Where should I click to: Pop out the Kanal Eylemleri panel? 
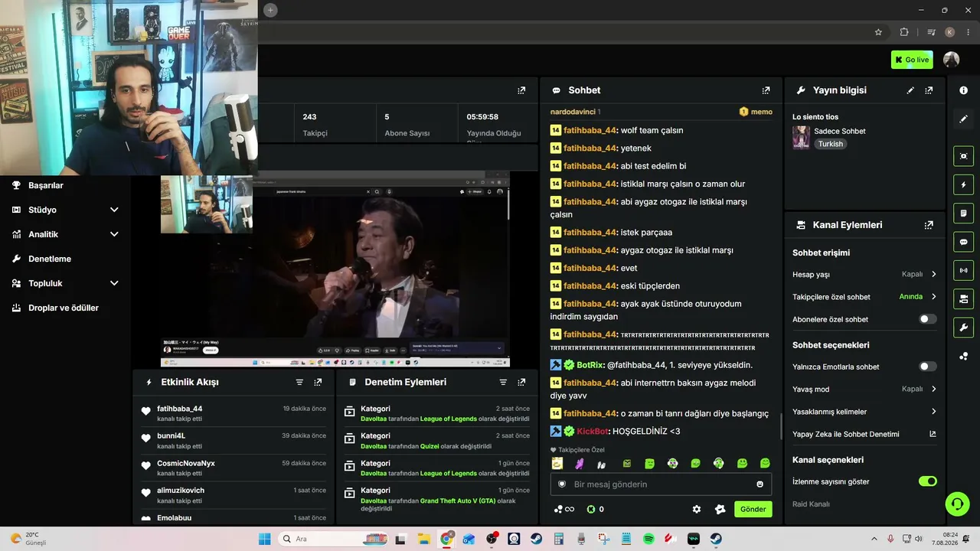coord(929,225)
